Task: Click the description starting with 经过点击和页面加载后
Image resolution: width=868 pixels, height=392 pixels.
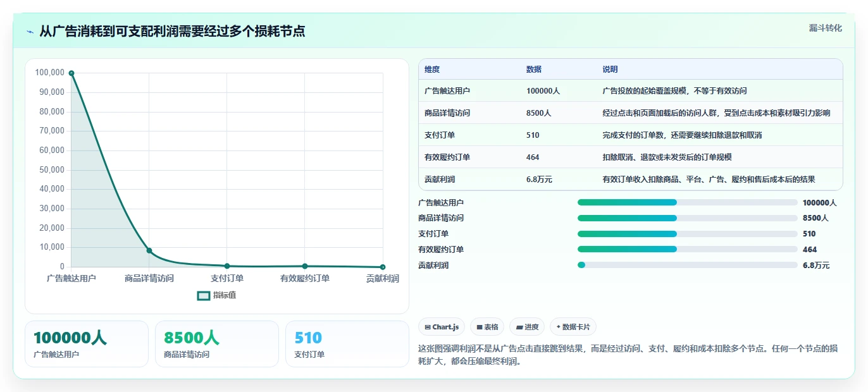Action: point(716,113)
